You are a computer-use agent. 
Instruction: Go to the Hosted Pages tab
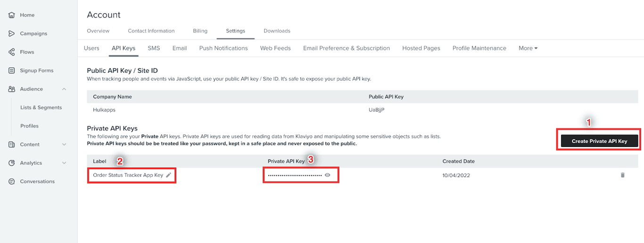pyautogui.click(x=421, y=48)
